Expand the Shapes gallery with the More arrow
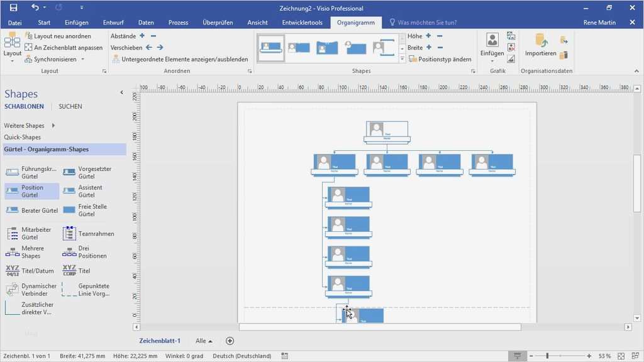 (402, 57)
